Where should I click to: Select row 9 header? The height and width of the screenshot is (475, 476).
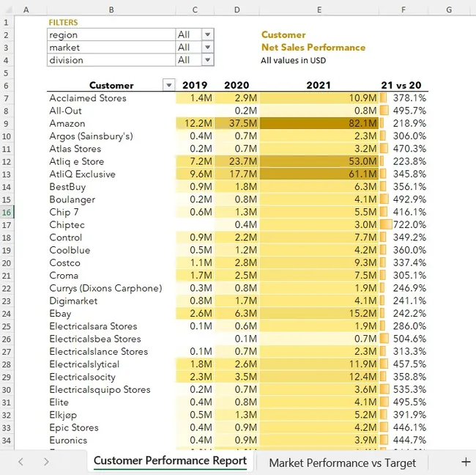click(7, 124)
